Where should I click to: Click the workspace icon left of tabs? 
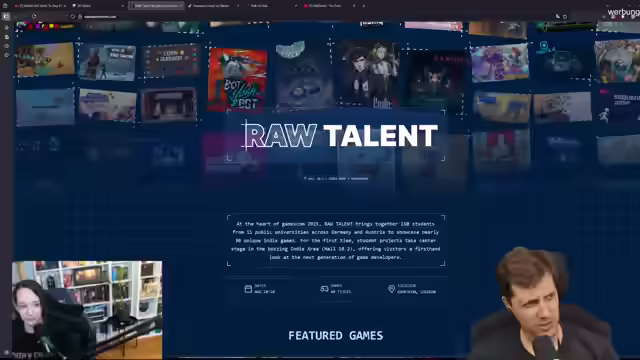coord(5,6)
